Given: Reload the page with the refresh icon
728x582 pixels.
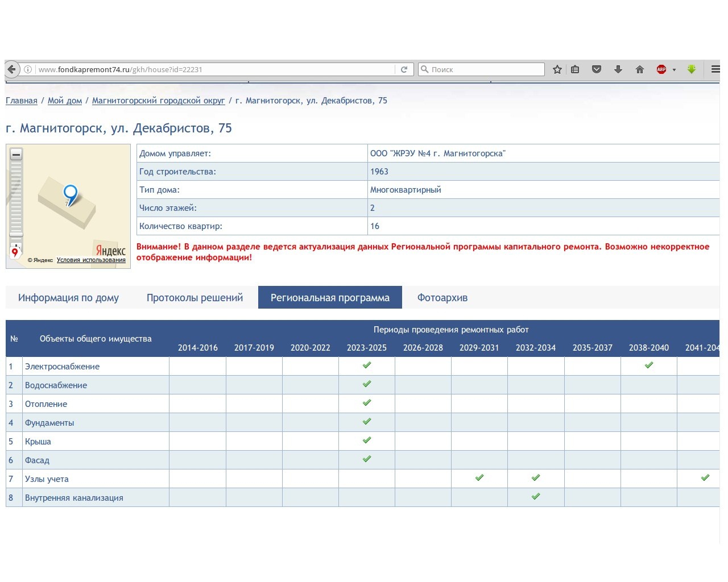Looking at the screenshot, I should tap(404, 69).
